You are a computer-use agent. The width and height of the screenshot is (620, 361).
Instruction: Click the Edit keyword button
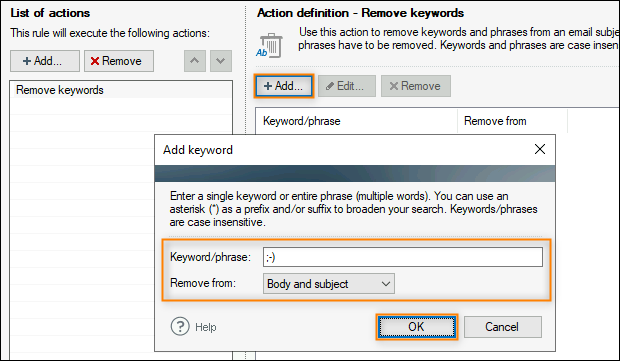[x=347, y=86]
